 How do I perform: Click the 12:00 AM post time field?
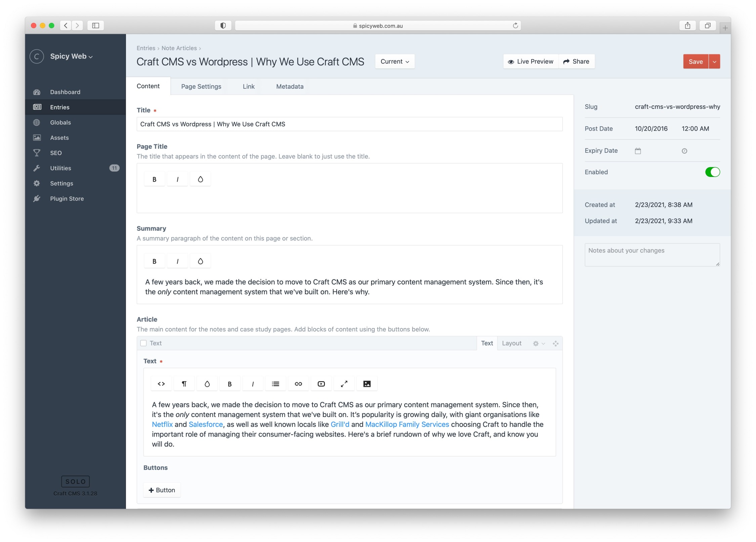pos(696,129)
